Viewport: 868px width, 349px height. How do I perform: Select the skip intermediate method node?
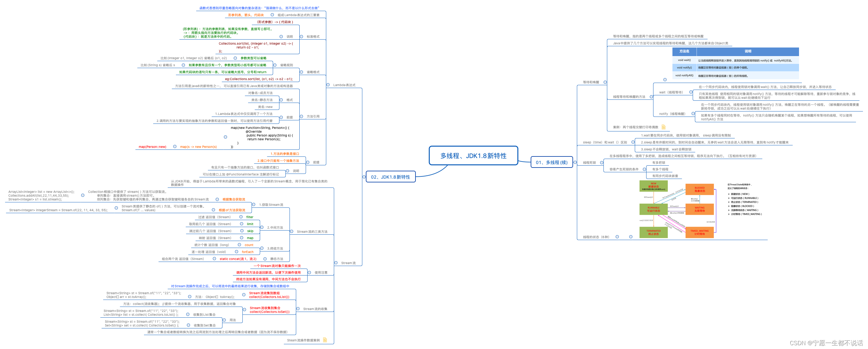(250, 231)
